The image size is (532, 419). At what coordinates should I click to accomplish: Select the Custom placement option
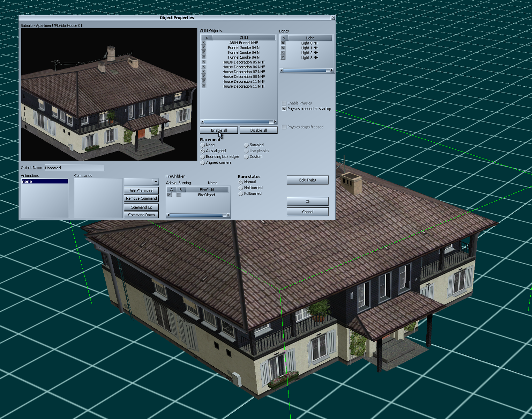[x=246, y=157]
